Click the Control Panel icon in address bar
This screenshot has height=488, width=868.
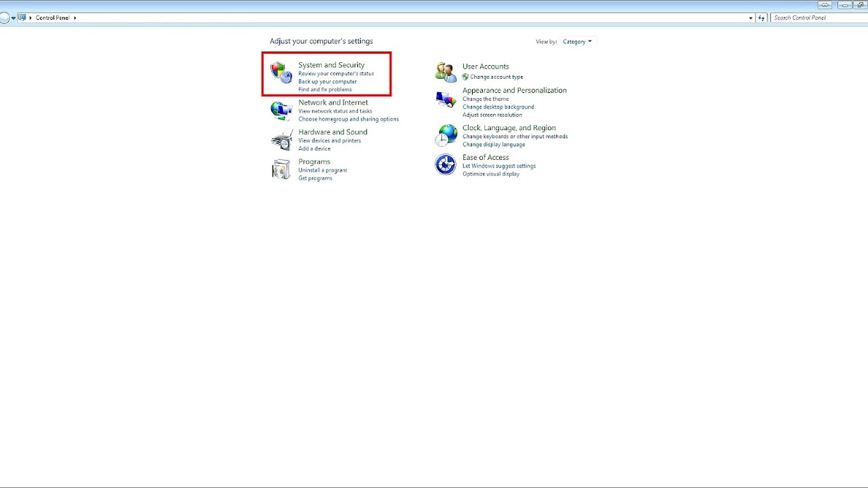point(22,18)
